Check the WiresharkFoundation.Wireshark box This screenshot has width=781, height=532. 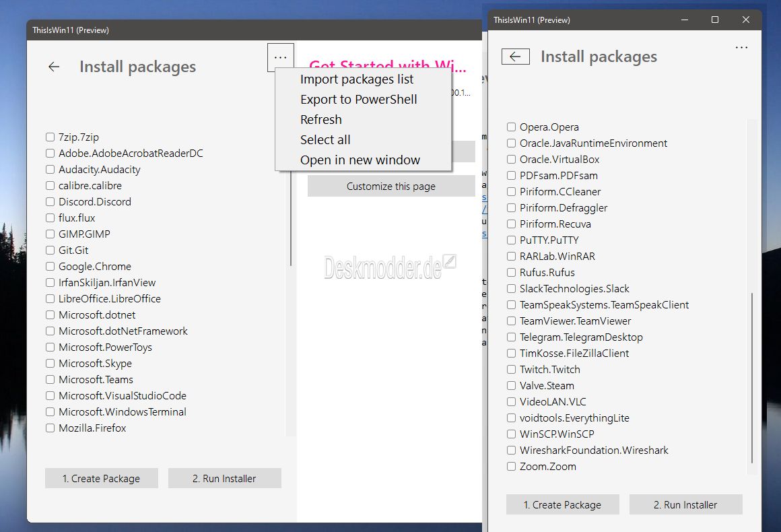click(511, 451)
